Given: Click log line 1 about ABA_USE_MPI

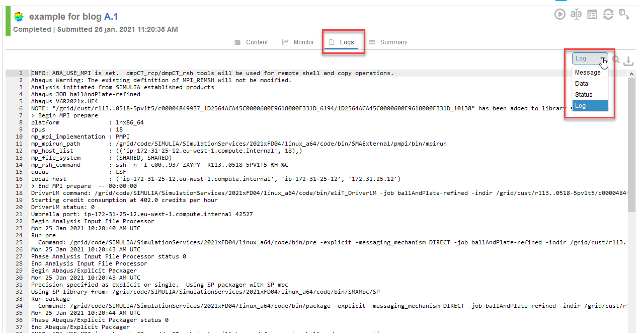Looking at the screenshot, I should tap(212, 73).
